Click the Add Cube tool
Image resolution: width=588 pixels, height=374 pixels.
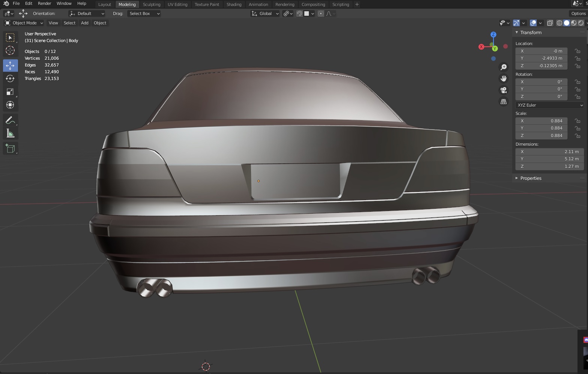click(10, 149)
